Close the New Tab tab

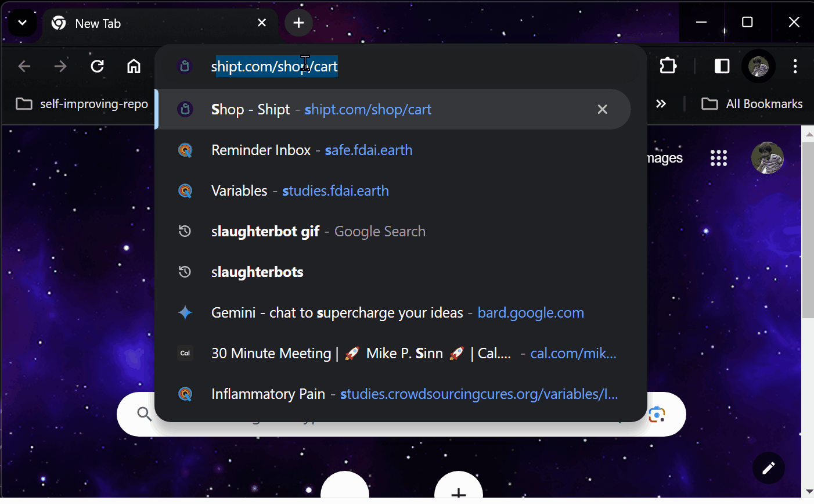pyautogui.click(x=262, y=23)
